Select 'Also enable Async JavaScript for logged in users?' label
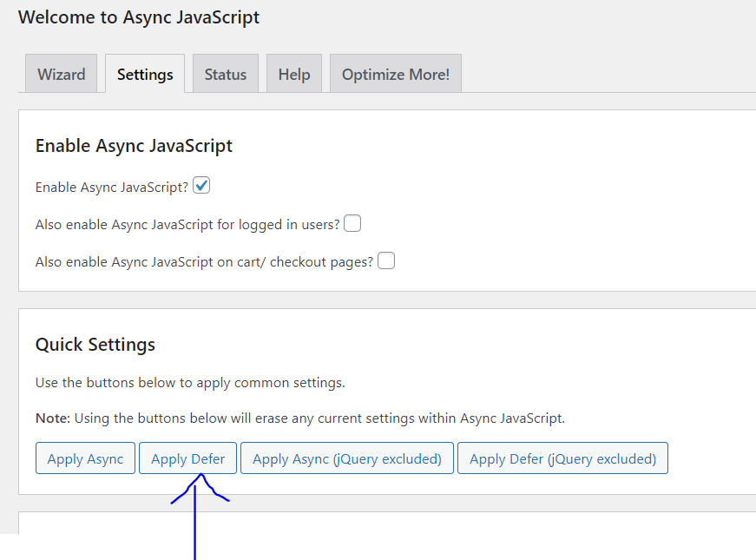 (x=187, y=225)
